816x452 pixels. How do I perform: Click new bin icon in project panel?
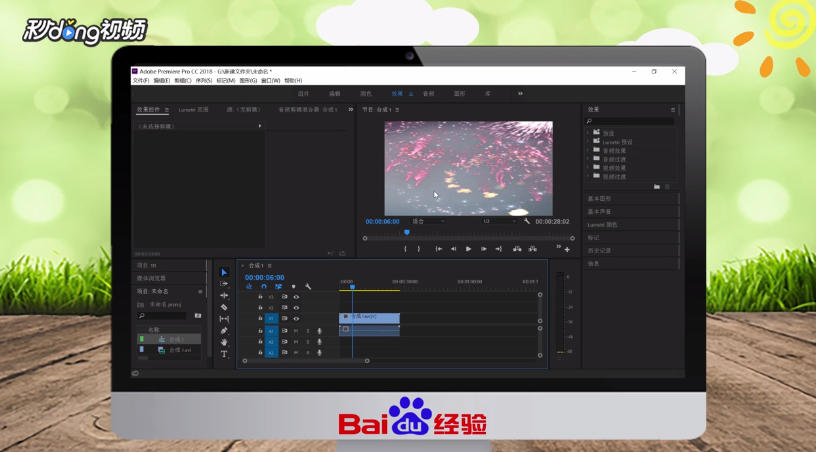(198, 316)
